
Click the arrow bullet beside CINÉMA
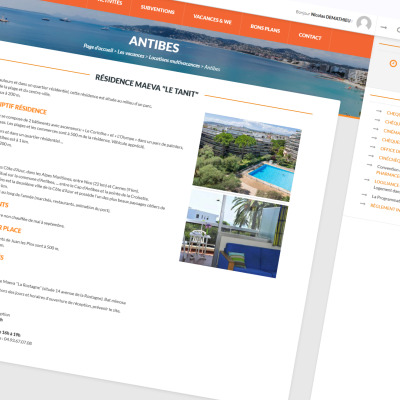pyautogui.click(x=376, y=129)
